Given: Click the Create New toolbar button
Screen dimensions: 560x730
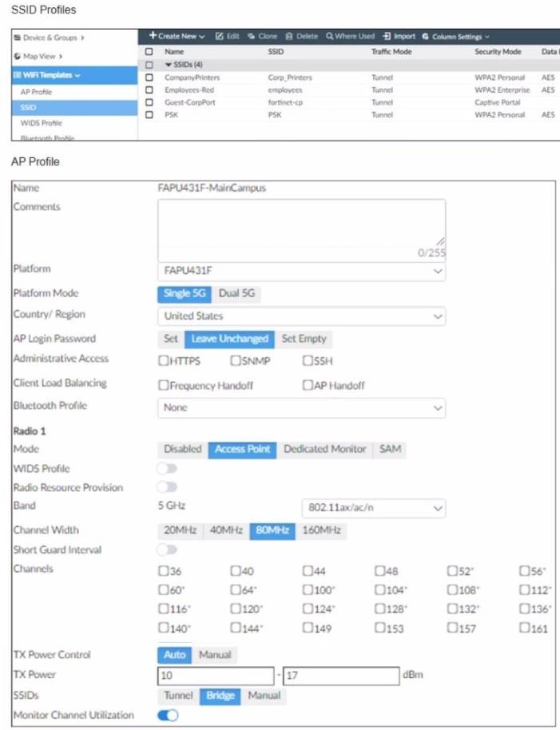Looking at the screenshot, I should [x=177, y=36].
